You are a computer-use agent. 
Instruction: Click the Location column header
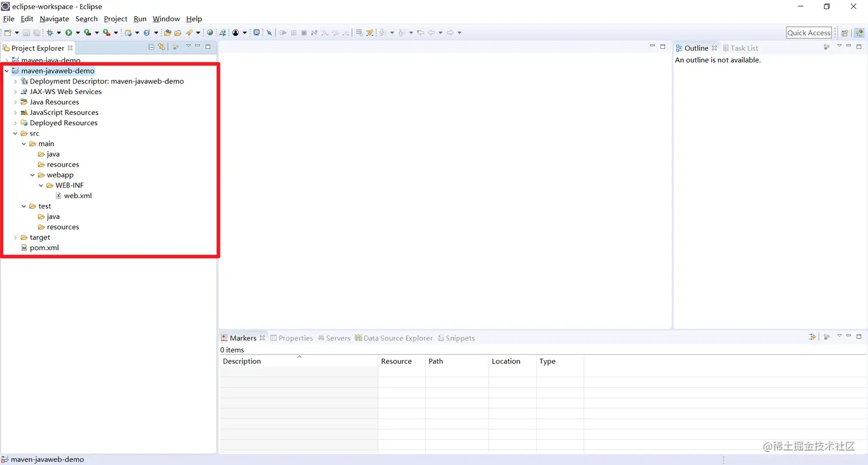click(513, 361)
